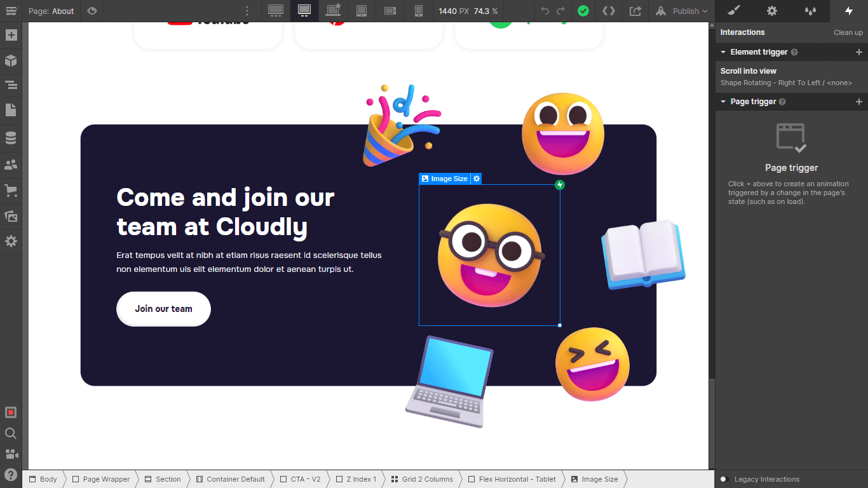The width and height of the screenshot is (868, 488).
Task: Switch to mobile portrait breakpoint
Action: click(419, 11)
